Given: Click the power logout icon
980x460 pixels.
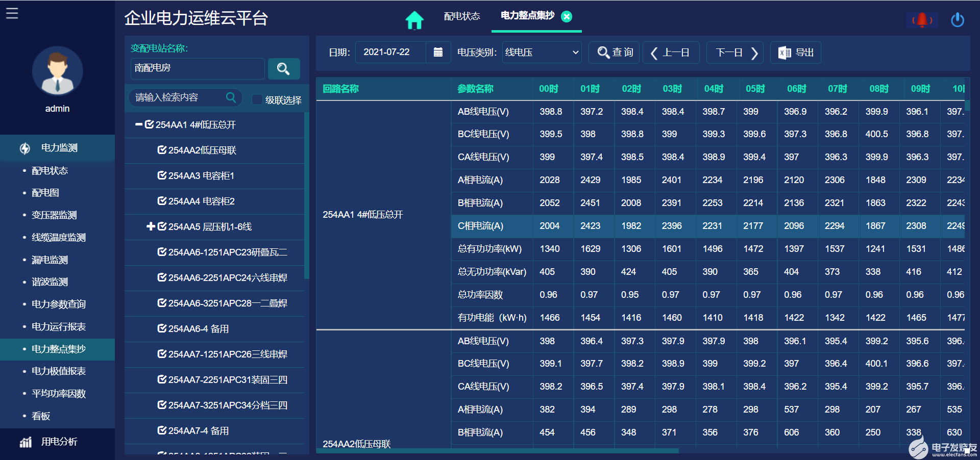Looking at the screenshot, I should pos(958,20).
